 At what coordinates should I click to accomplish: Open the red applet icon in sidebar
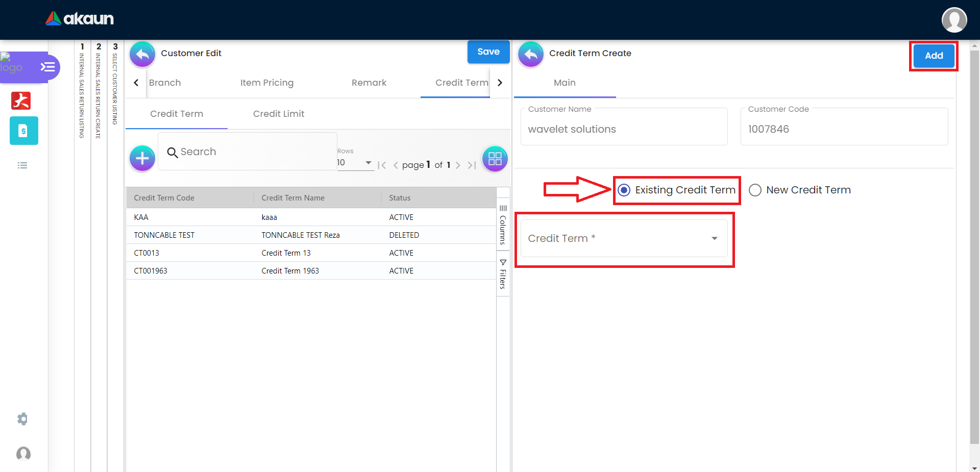[21, 101]
